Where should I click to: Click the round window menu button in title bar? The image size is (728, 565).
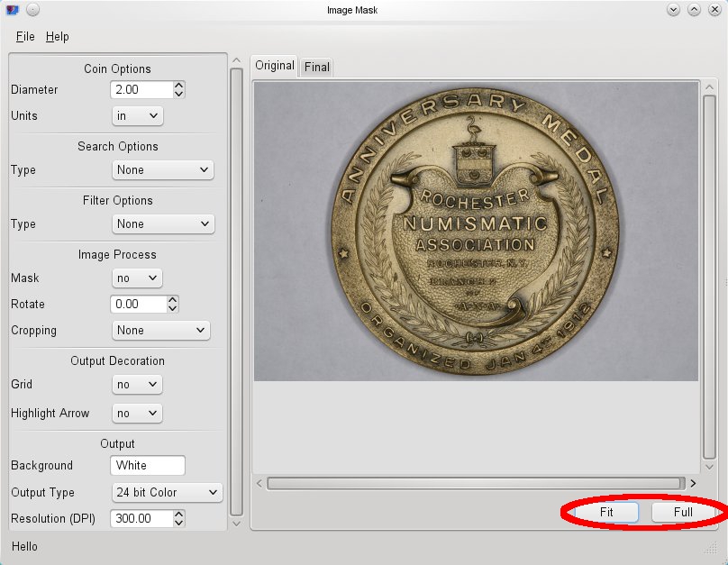click(x=32, y=10)
